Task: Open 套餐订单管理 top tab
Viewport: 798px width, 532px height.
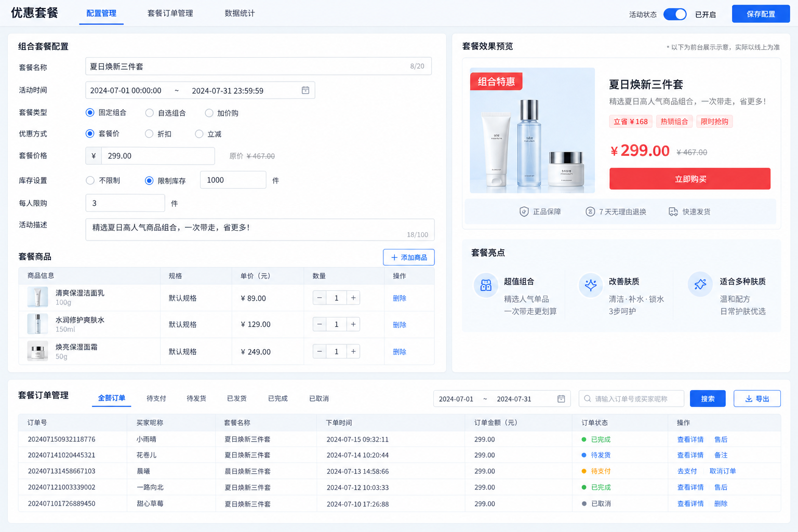Action: (170, 13)
